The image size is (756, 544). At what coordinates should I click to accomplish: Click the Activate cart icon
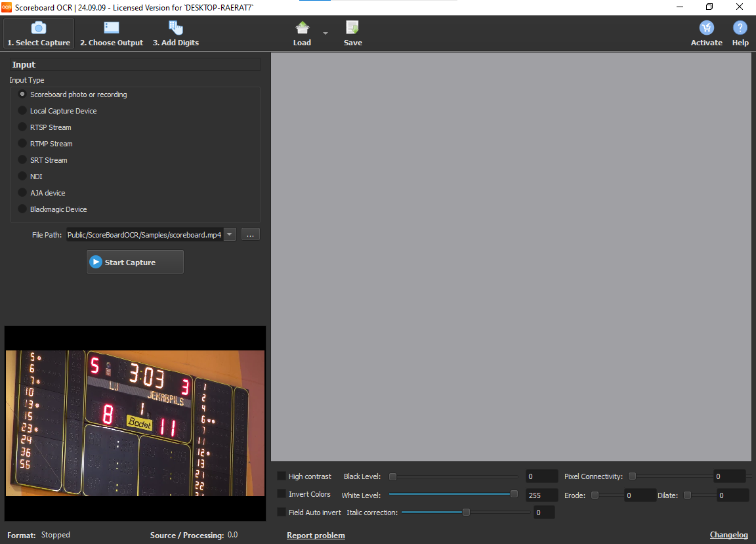coord(706,28)
